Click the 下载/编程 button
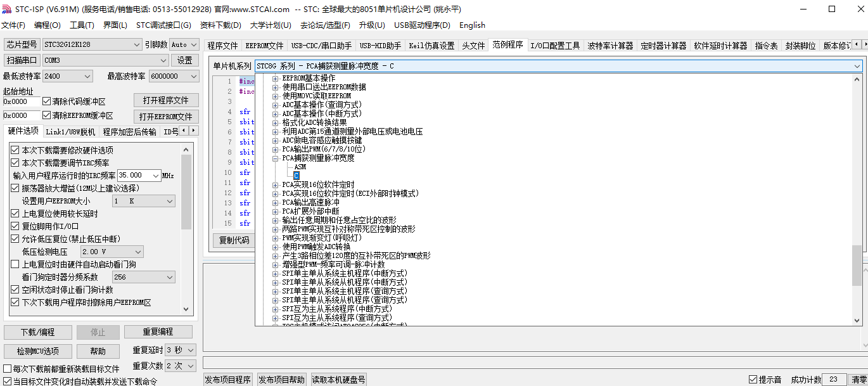 point(37,332)
